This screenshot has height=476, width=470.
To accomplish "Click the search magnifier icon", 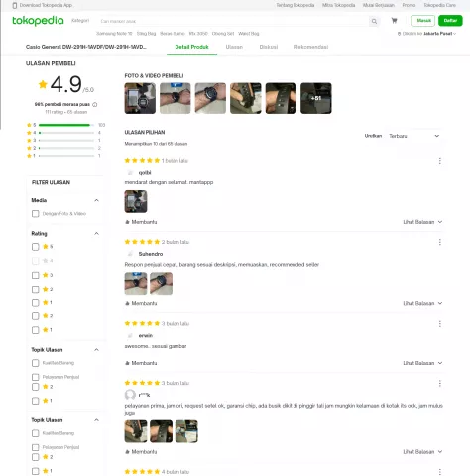I will point(374,21).
